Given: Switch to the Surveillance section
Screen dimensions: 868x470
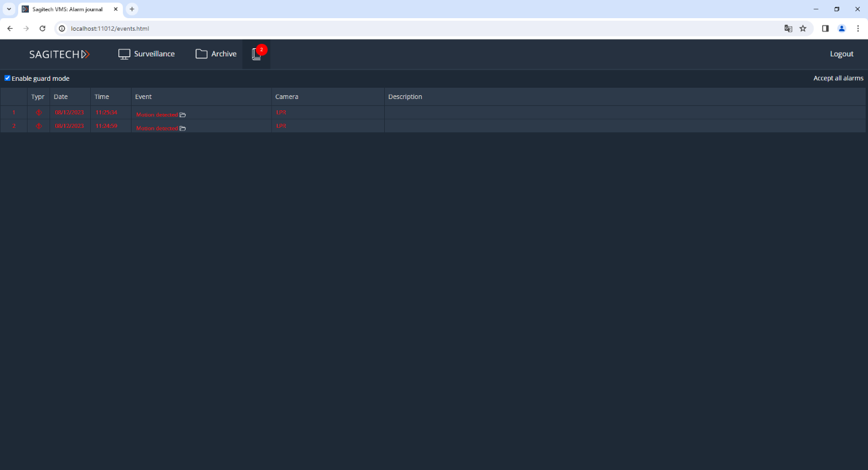Looking at the screenshot, I should pos(147,54).
